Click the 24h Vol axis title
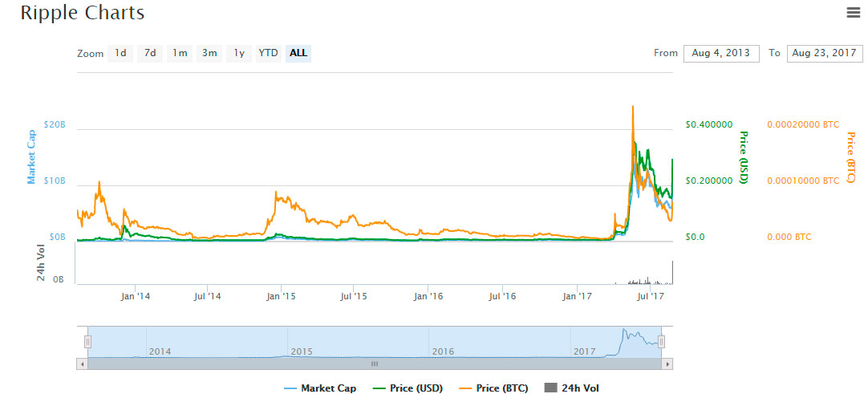The width and height of the screenshot is (868, 394). [x=41, y=262]
